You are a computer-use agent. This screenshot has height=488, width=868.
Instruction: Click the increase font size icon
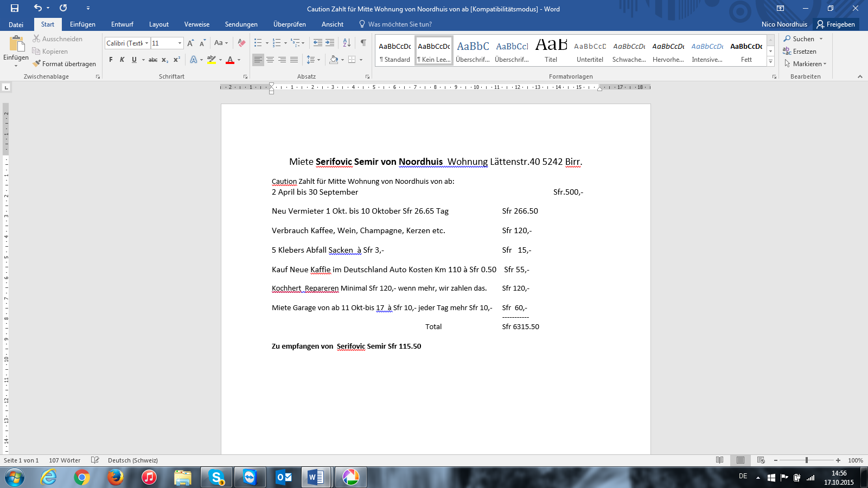[x=190, y=43]
